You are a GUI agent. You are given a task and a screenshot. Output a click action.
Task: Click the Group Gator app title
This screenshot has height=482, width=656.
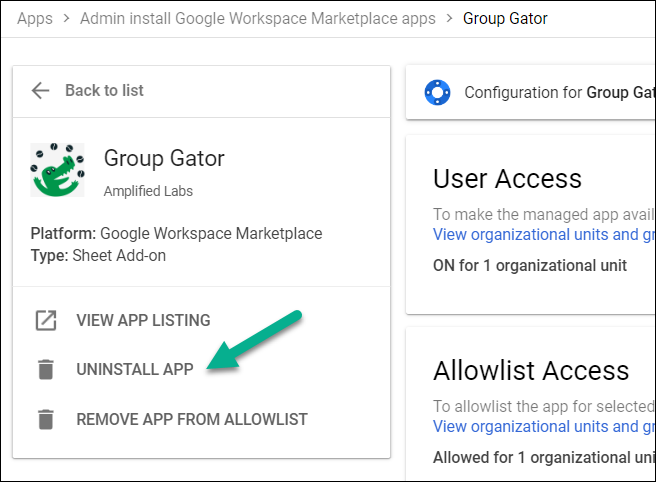164,159
